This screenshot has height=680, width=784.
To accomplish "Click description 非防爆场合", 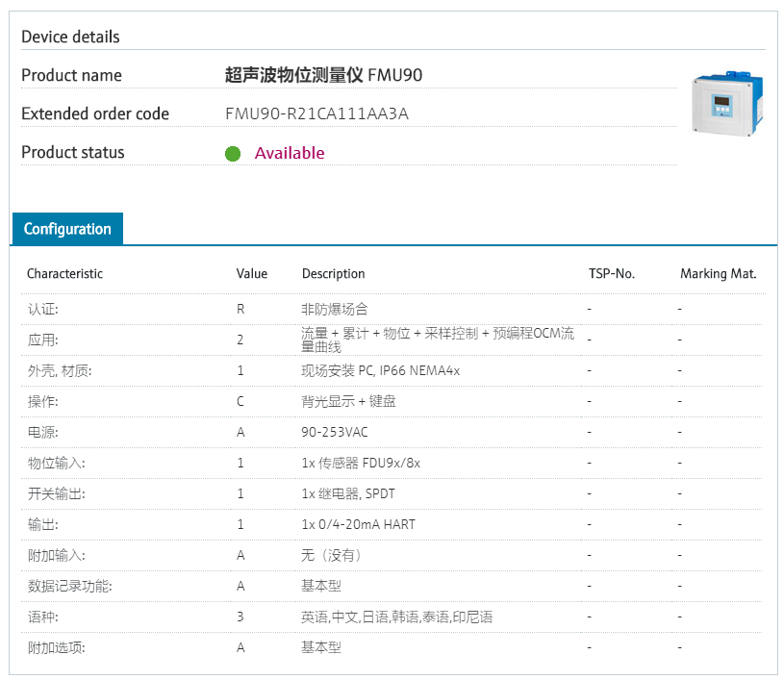I will [x=335, y=309].
